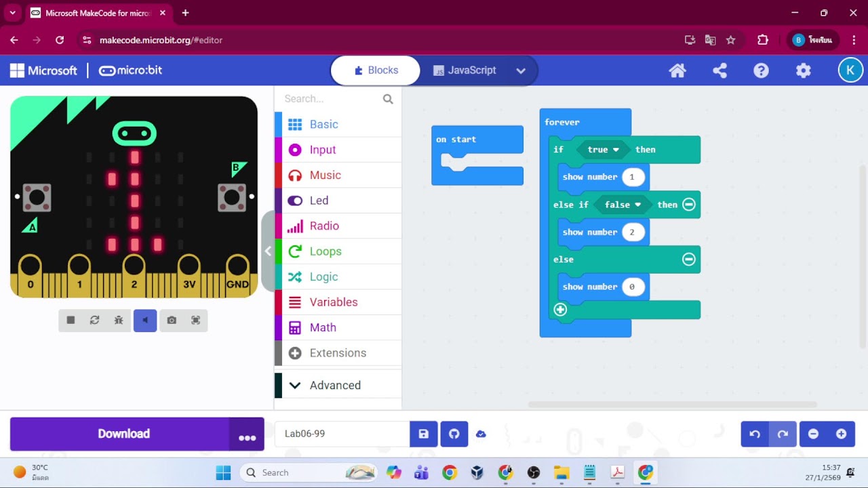Expand the Advanced categories
This screenshot has height=488, width=868.
pos(338,385)
